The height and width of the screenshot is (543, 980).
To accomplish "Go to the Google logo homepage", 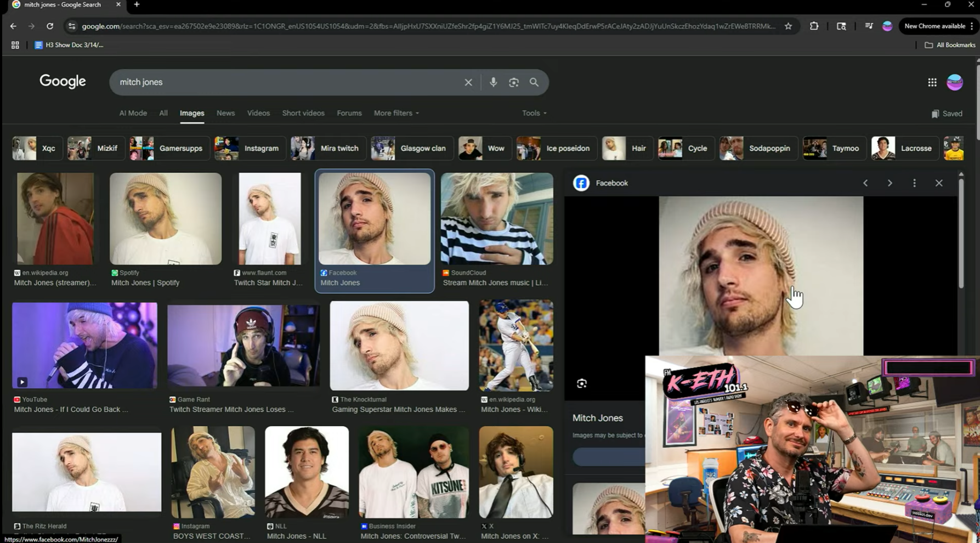I will tap(63, 81).
